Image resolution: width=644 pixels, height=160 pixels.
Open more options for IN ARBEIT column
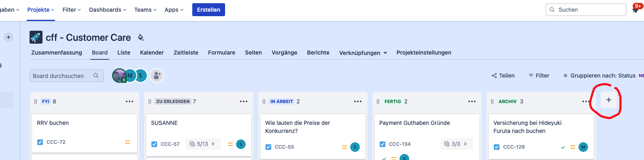coord(358,101)
